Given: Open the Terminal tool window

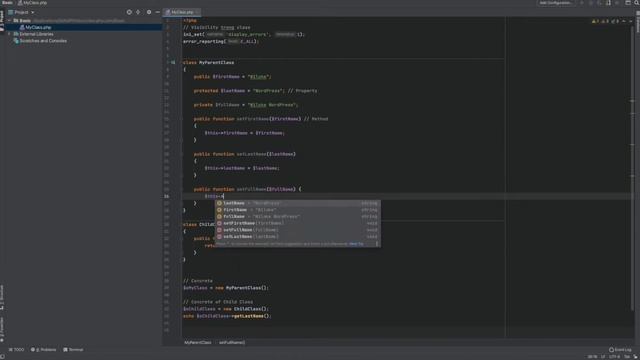Looking at the screenshot, I should pos(73,350).
